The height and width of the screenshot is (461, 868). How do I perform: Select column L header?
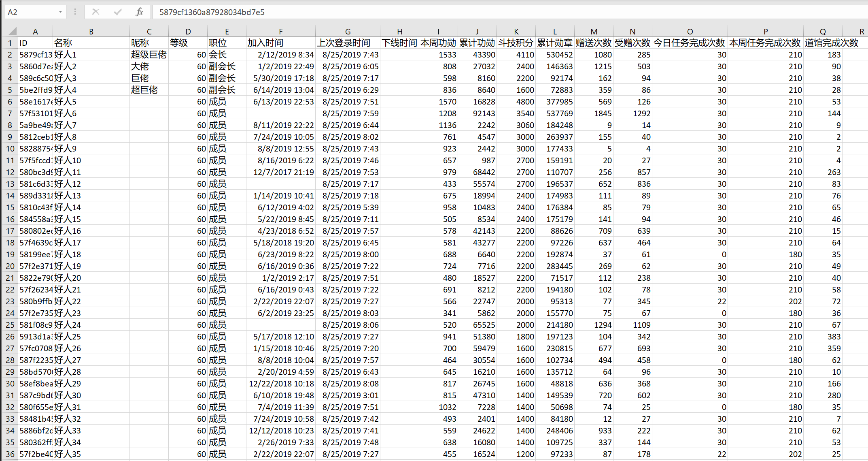(554, 32)
